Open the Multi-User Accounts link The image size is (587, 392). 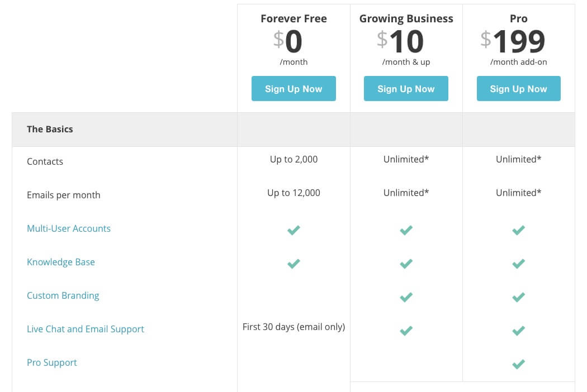coord(69,228)
